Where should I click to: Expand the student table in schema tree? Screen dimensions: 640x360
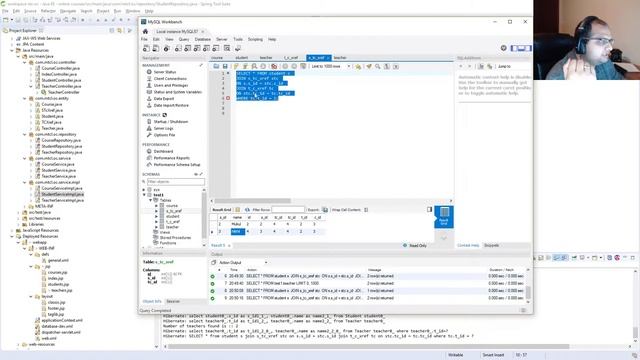[156, 216]
